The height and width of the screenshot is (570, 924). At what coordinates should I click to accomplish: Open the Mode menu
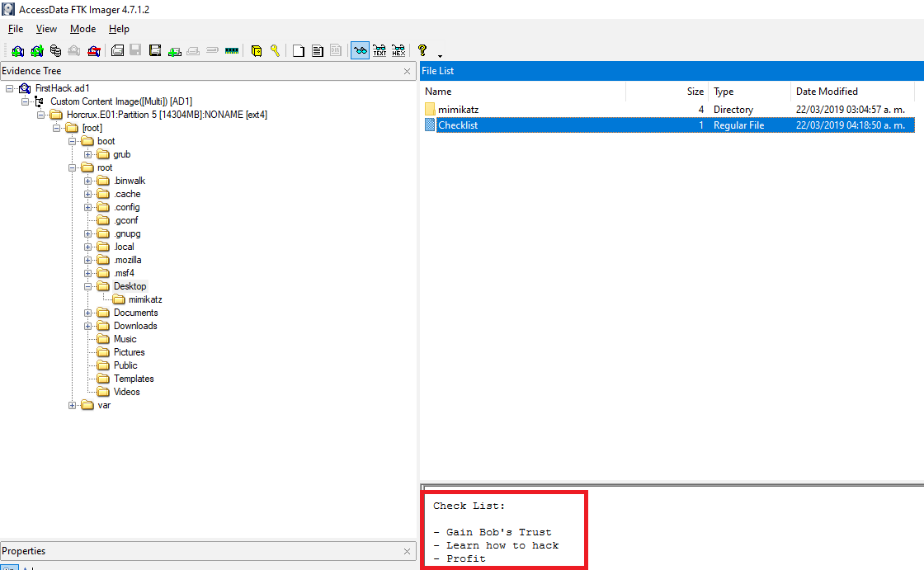point(82,29)
